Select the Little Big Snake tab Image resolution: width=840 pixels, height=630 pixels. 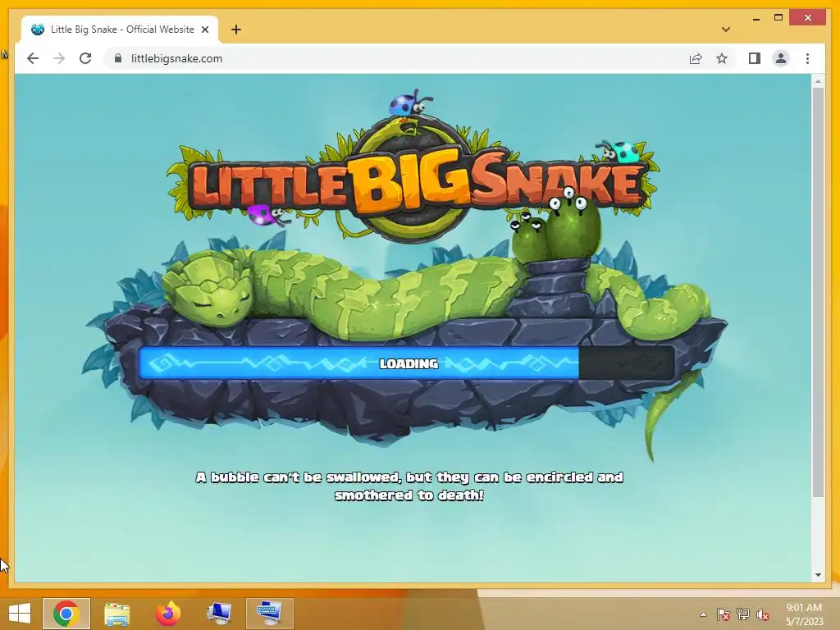(120, 30)
